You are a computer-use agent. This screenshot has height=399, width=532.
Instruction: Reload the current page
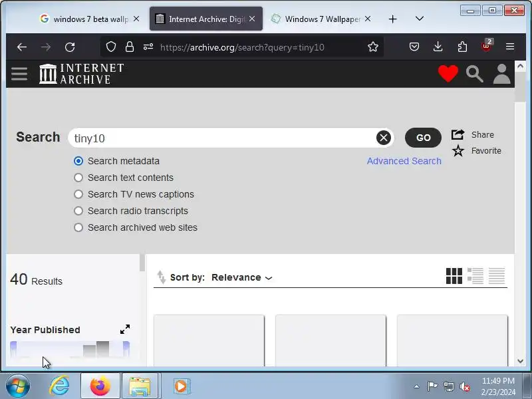[x=70, y=47]
